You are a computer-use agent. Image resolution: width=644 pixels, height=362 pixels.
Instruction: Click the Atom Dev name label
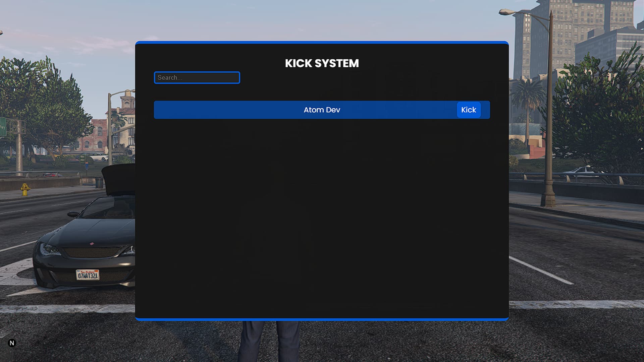pos(322,110)
